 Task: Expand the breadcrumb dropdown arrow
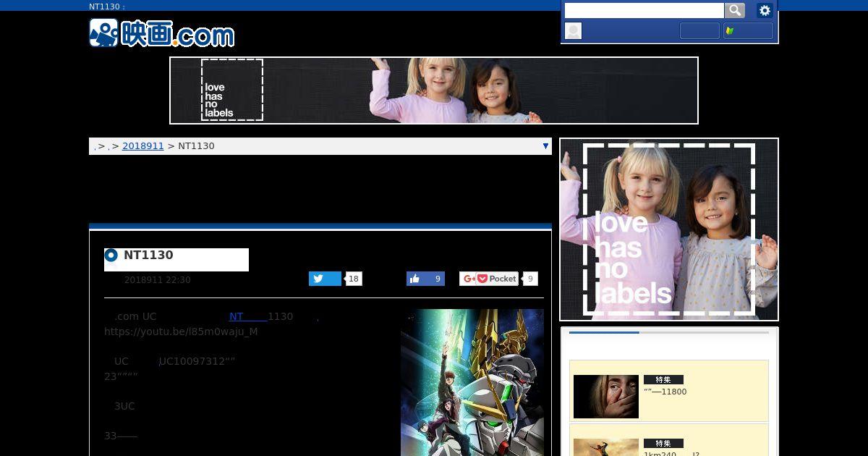coord(545,146)
